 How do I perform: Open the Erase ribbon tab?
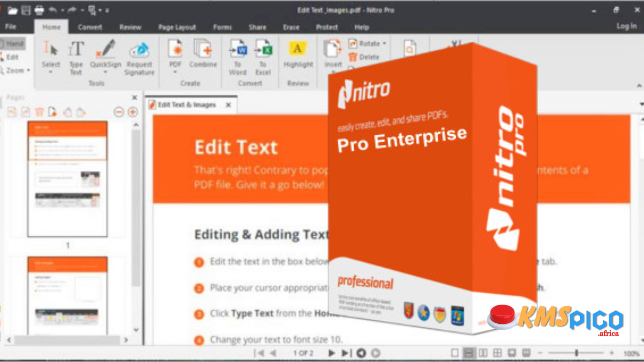pyautogui.click(x=291, y=27)
